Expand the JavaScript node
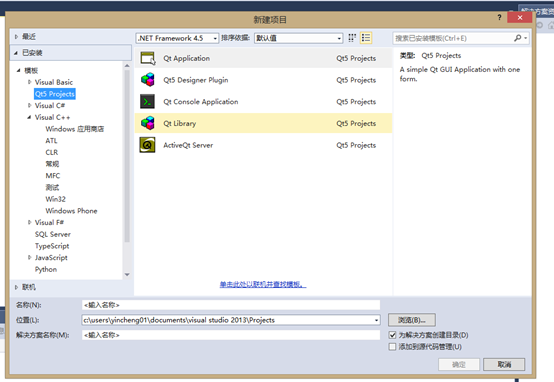554x382 pixels. [29, 258]
